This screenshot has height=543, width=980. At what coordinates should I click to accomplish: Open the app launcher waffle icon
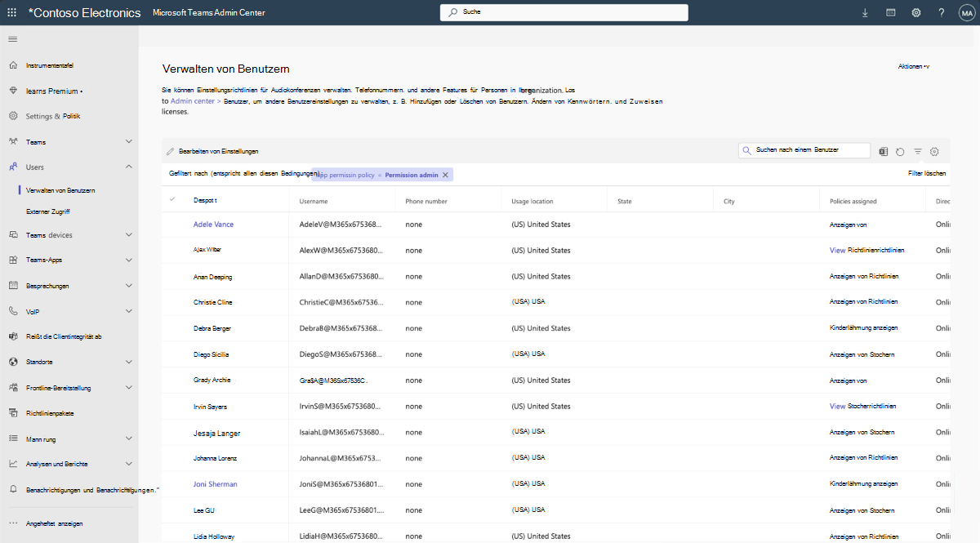coord(12,12)
